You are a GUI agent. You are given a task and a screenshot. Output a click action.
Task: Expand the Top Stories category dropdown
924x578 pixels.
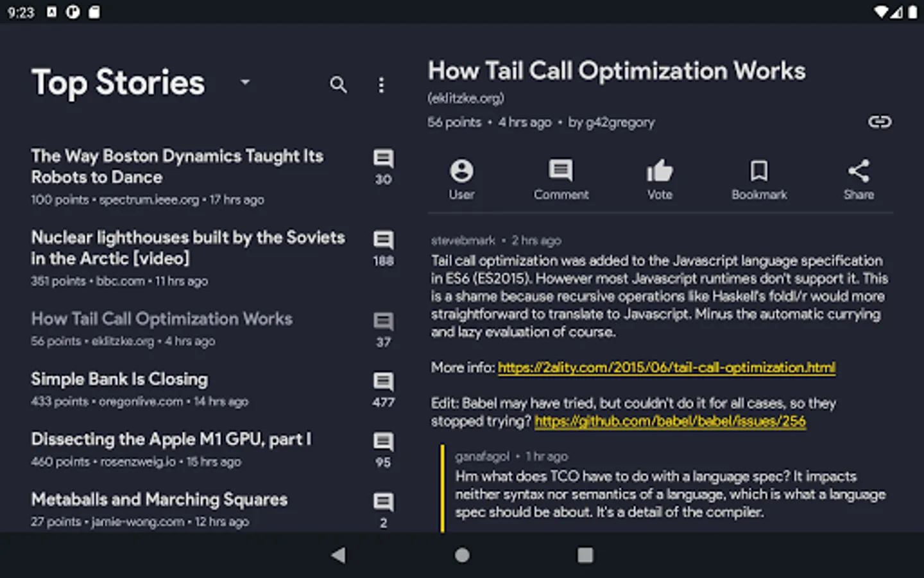pos(244,82)
